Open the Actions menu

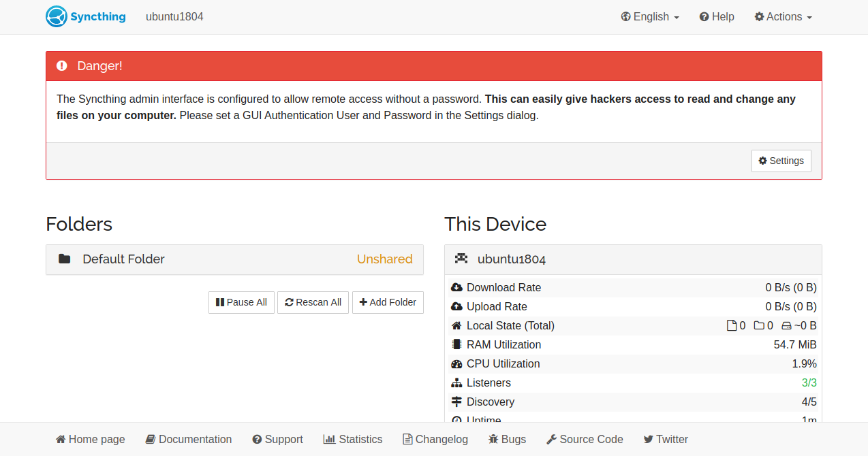click(x=784, y=17)
